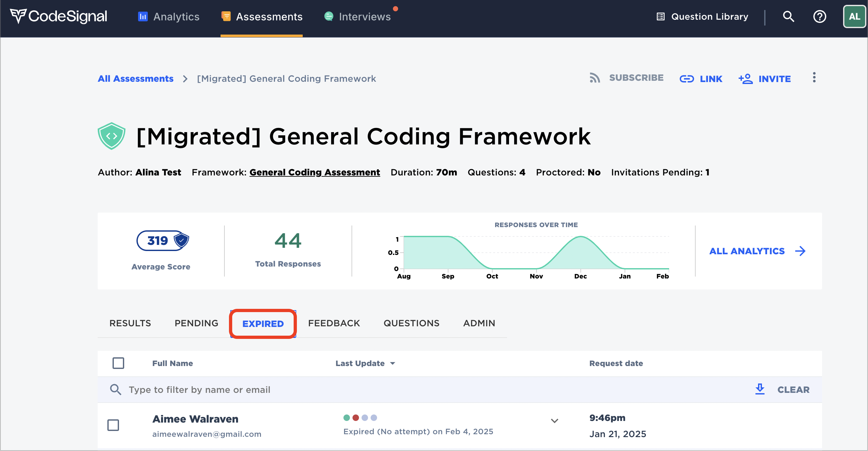Open the three-dot more options menu
This screenshot has width=868, height=451.
pyautogui.click(x=814, y=78)
